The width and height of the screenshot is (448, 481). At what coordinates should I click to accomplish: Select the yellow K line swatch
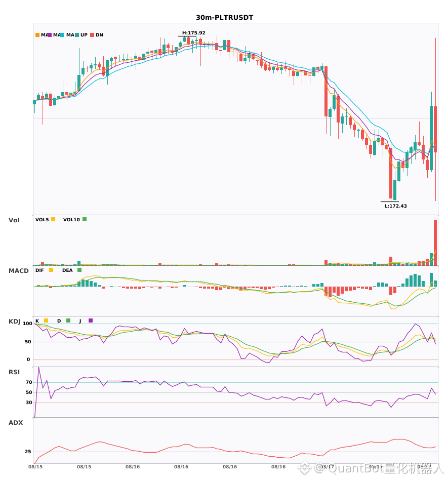click(46, 320)
